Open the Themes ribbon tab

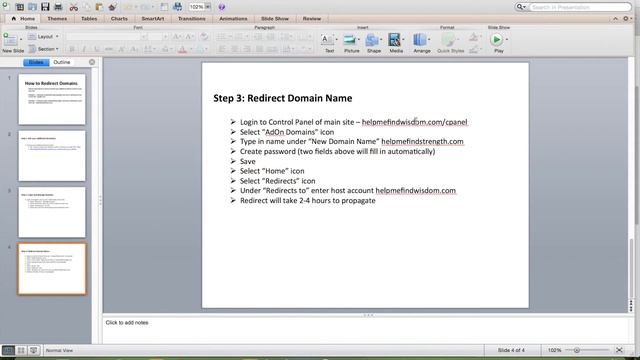57,19
